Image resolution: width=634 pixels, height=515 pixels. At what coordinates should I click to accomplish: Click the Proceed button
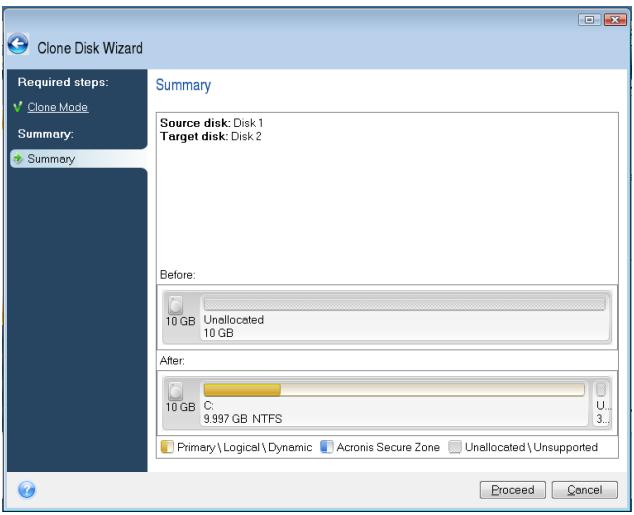512,490
